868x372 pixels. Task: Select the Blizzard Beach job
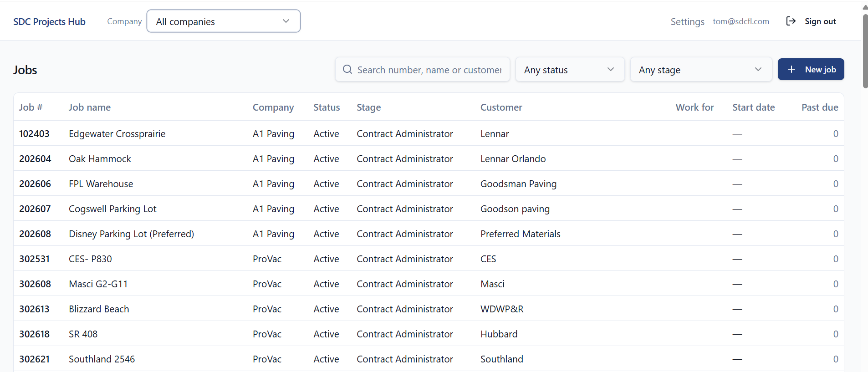point(99,309)
